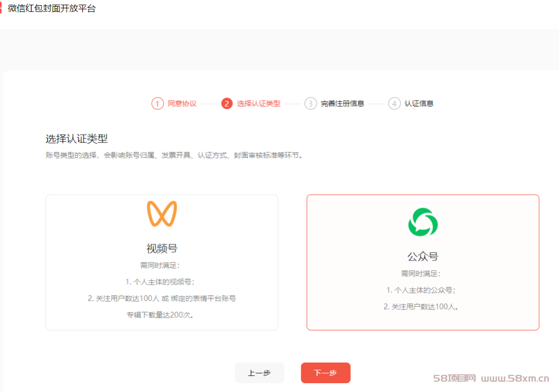The height and width of the screenshot is (392, 559).
Task: Click step 1 circle for 同意协议
Action: [157, 104]
